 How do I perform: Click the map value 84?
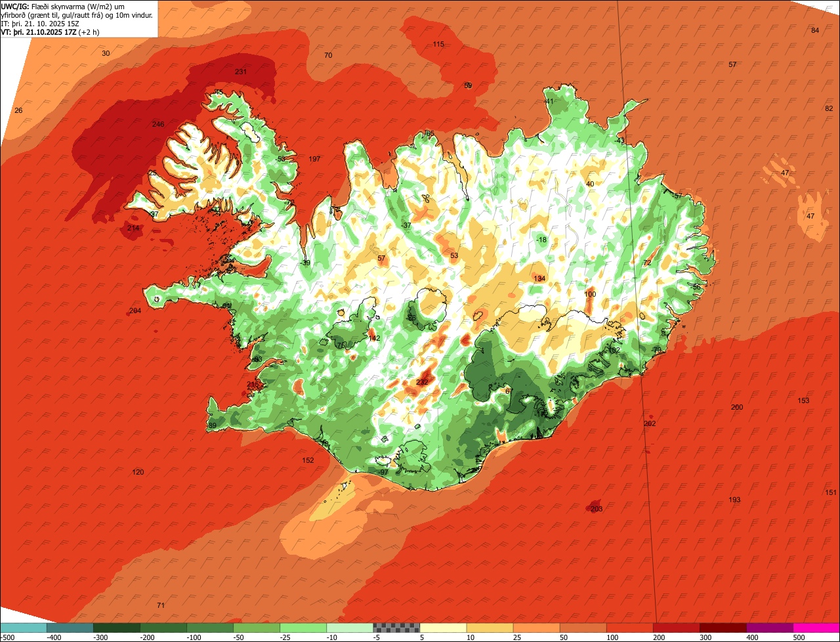pyautogui.click(x=815, y=30)
